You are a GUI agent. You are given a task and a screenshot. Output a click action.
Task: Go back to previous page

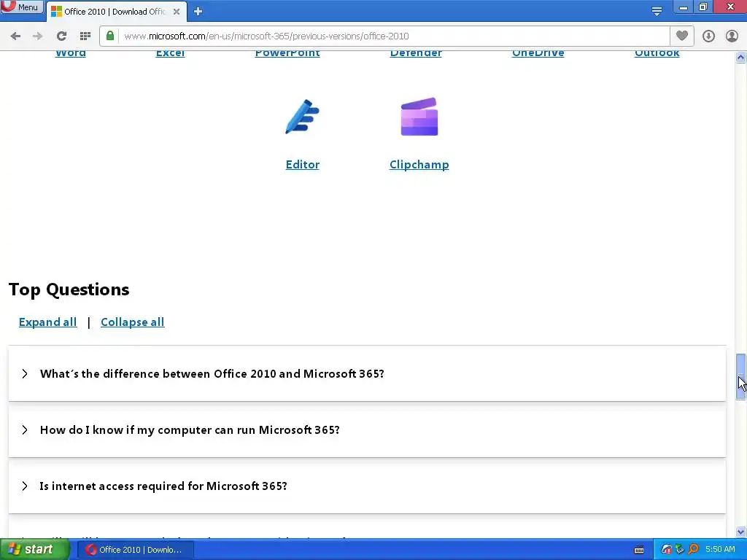(x=15, y=36)
